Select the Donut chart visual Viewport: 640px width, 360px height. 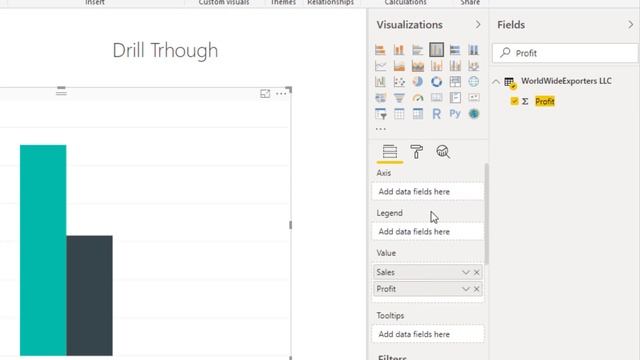436,82
